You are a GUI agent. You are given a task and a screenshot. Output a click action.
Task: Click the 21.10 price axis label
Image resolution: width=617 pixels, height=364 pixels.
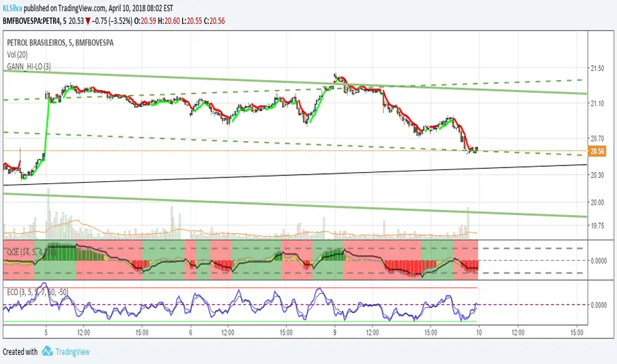(x=597, y=103)
